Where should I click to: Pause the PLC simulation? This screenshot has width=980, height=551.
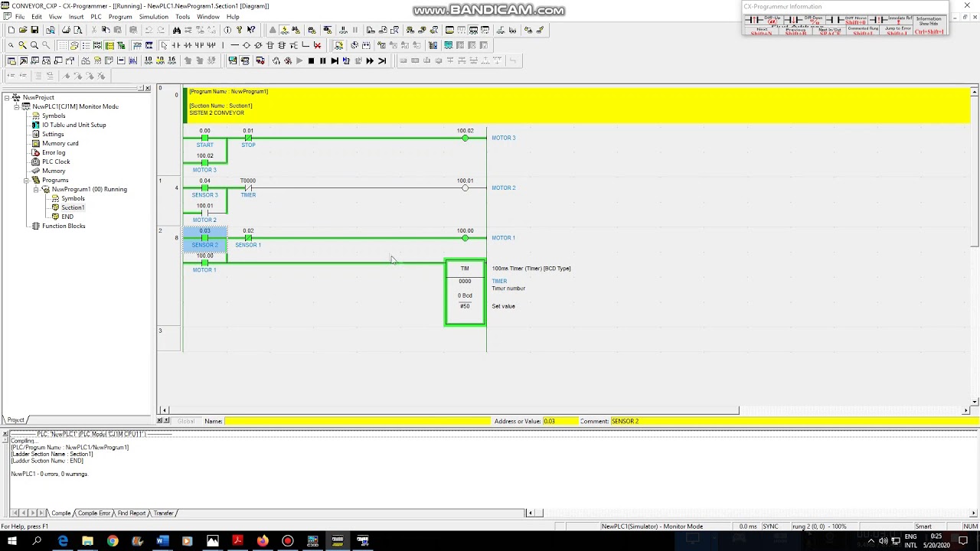tap(322, 60)
